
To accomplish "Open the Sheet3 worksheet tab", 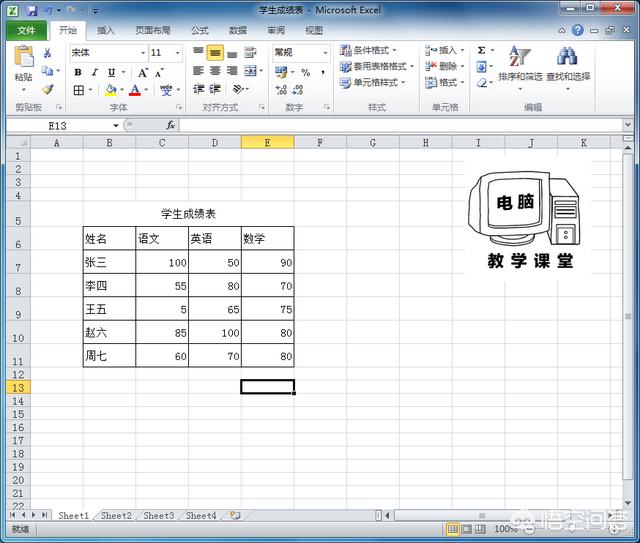I will click(x=158, y=516).
